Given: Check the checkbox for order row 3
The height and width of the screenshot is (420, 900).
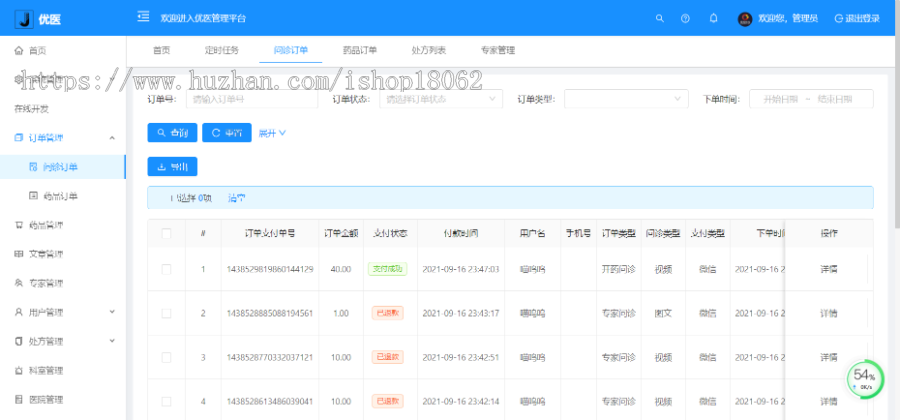Looking at the screenshot, I should (x=166, y=357).
